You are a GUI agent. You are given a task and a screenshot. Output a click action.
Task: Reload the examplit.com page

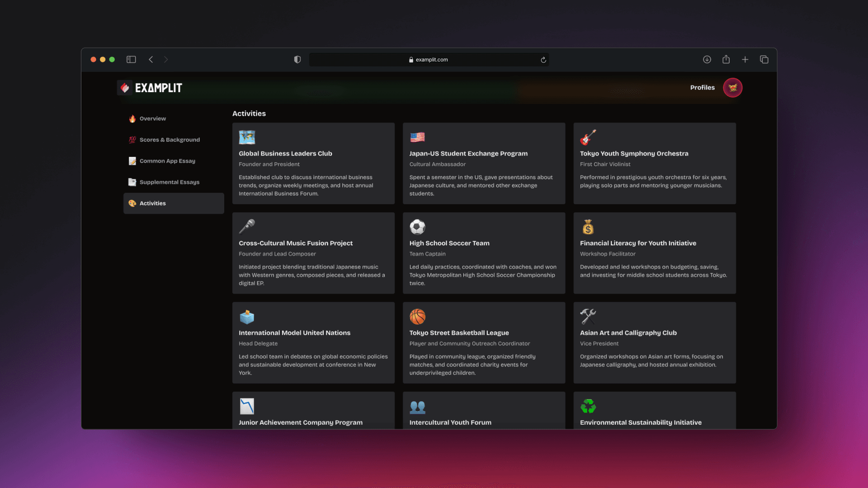pyautogui.click(x=543, y=59)
